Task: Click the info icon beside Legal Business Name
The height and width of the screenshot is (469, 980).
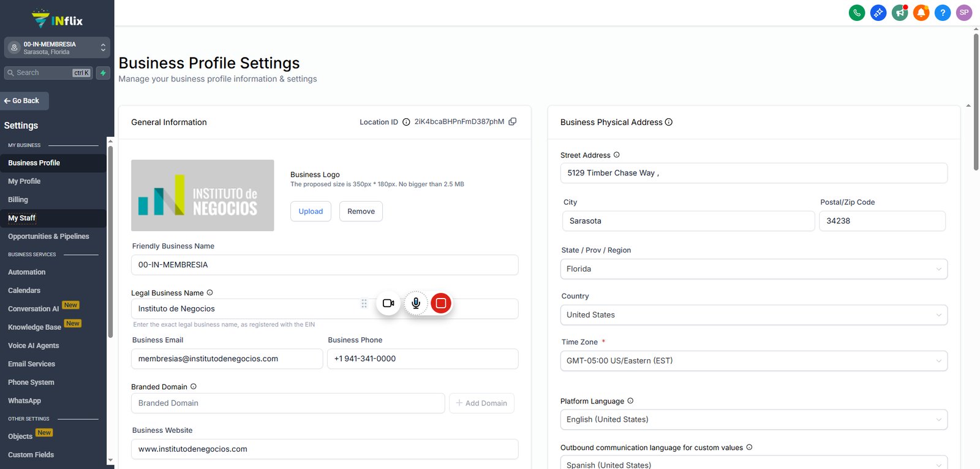Action: point(210,292)
